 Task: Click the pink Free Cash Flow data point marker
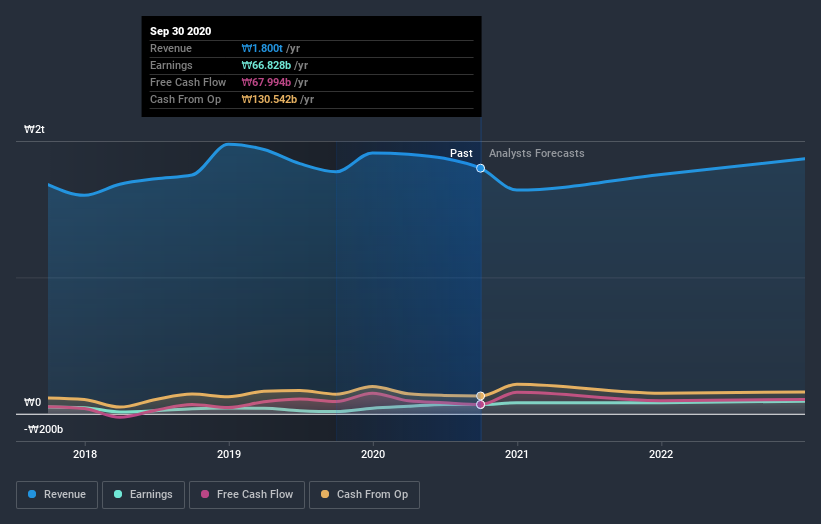(480, 405)
